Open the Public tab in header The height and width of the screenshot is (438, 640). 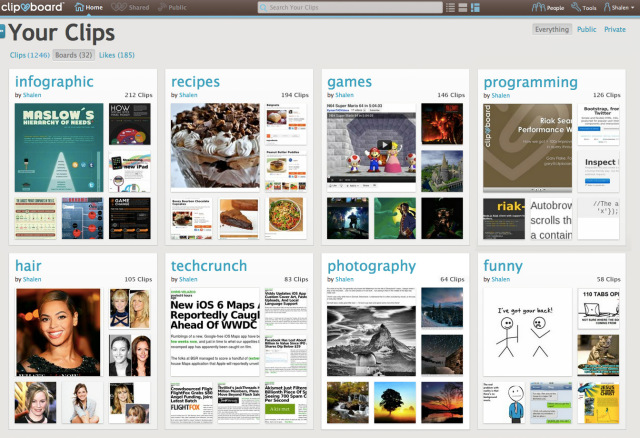coord(172,7)
